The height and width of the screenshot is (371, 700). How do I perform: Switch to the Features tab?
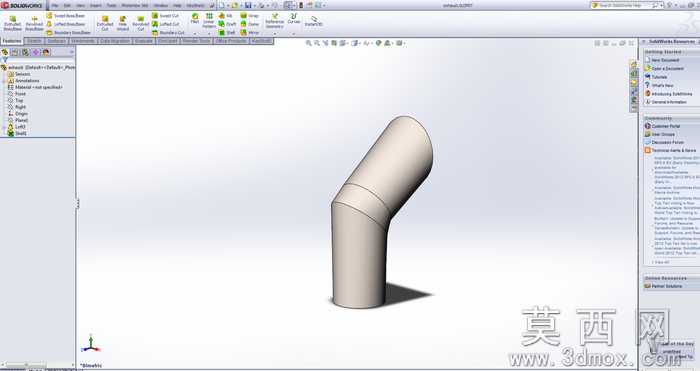point(12,41)
